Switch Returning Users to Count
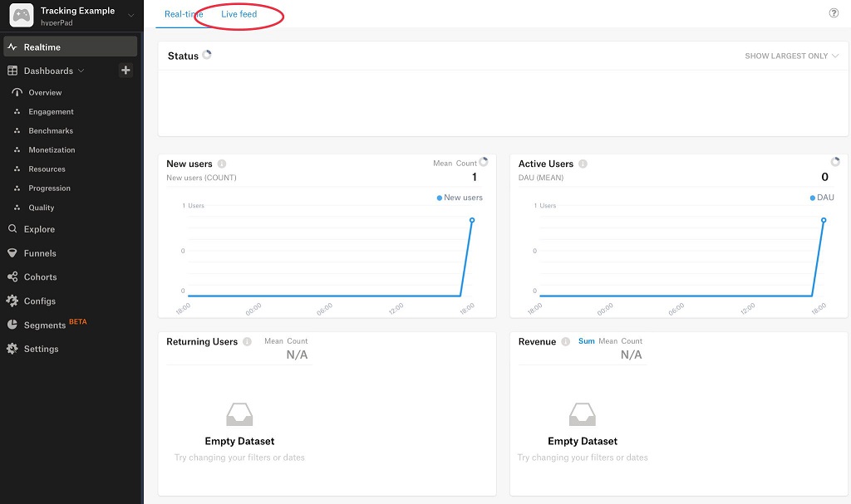 298,341
